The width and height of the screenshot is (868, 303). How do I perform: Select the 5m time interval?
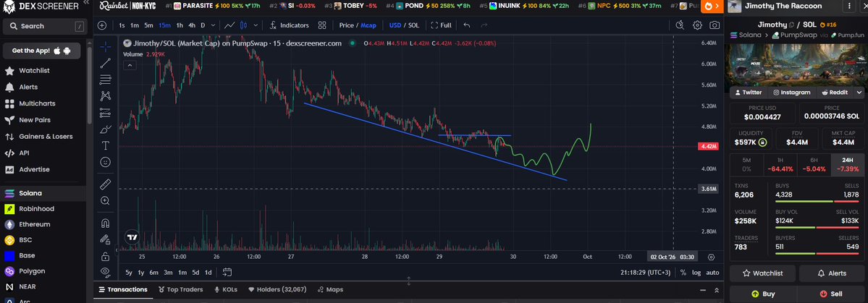coord(148,25)
